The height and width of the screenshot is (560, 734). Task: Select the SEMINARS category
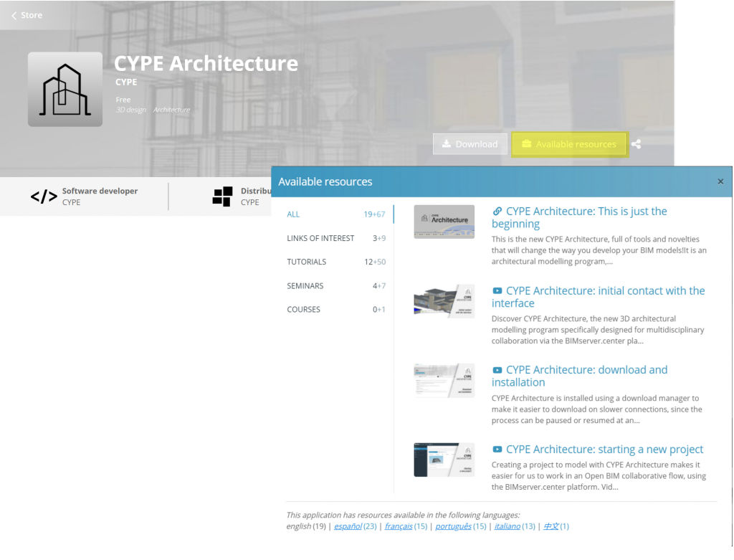click(336, 285)
